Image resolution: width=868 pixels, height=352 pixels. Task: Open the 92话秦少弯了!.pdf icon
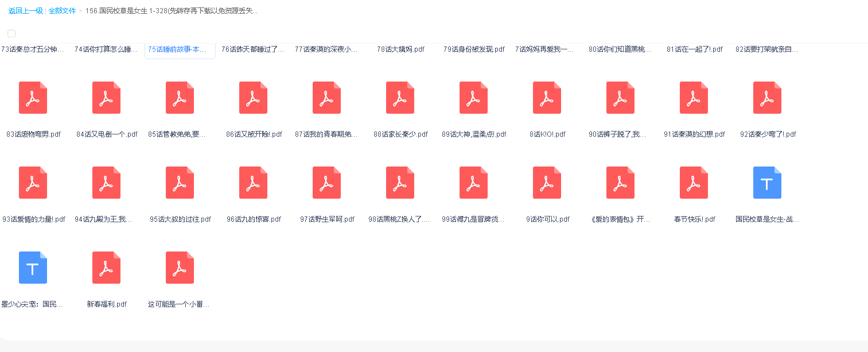coord(768,98)
